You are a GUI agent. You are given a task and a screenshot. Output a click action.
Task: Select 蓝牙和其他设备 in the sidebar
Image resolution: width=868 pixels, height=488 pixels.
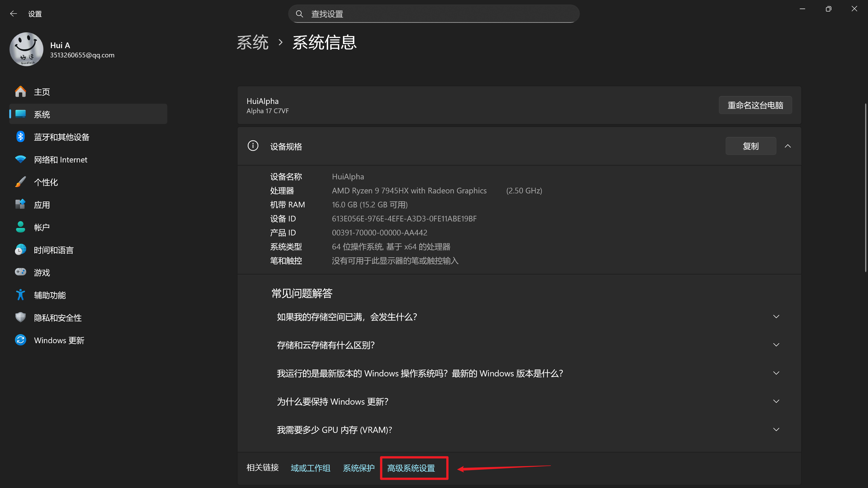tap(88, 137)
